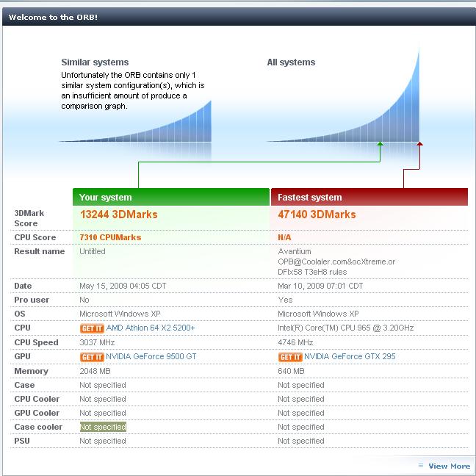
Task: Click the highlighted Not specified in Case cooler row
Action: (103, 427)
